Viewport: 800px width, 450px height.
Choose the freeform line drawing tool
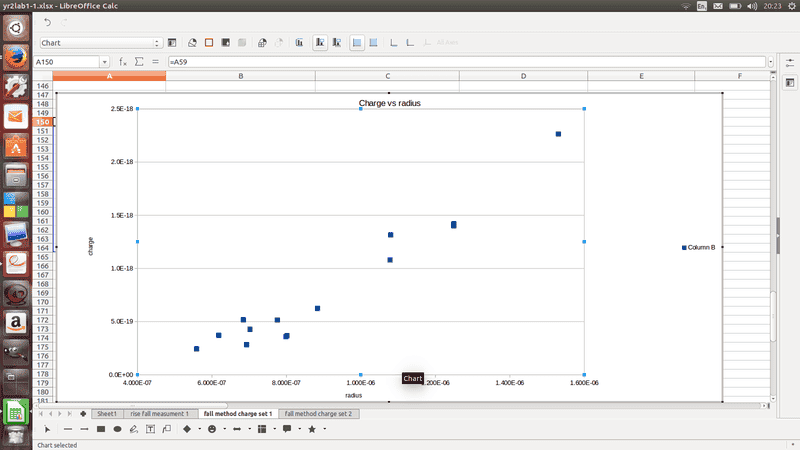(x=134, y=429)
